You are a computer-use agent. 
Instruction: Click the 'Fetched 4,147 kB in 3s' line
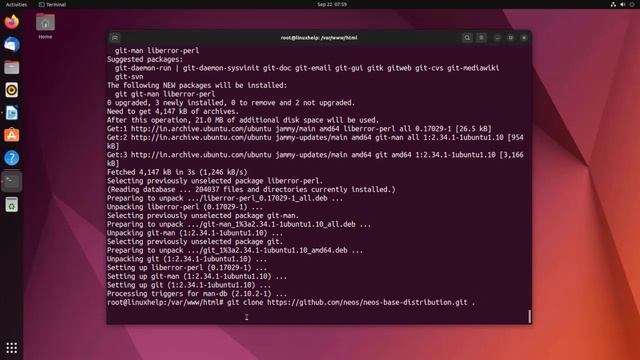(177, 172)
